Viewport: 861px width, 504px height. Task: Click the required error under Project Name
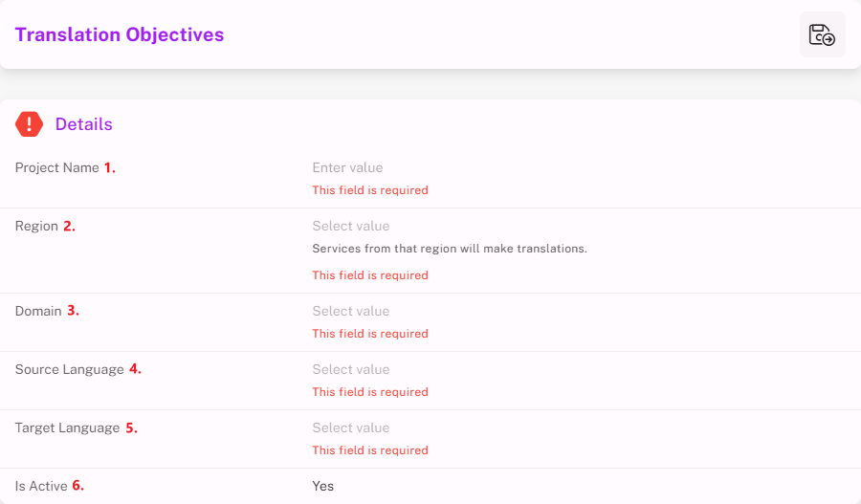click(370, 190)
